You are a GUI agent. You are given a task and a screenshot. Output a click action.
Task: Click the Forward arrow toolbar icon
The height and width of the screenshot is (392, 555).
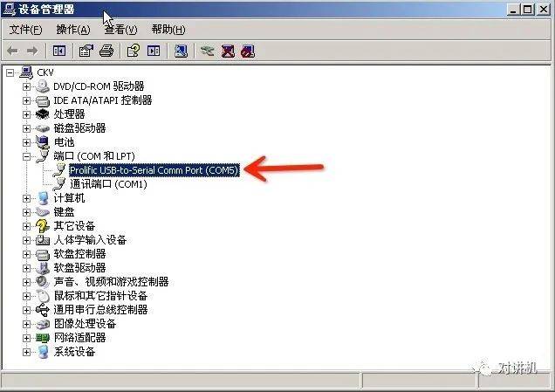[x=32, y=52]
